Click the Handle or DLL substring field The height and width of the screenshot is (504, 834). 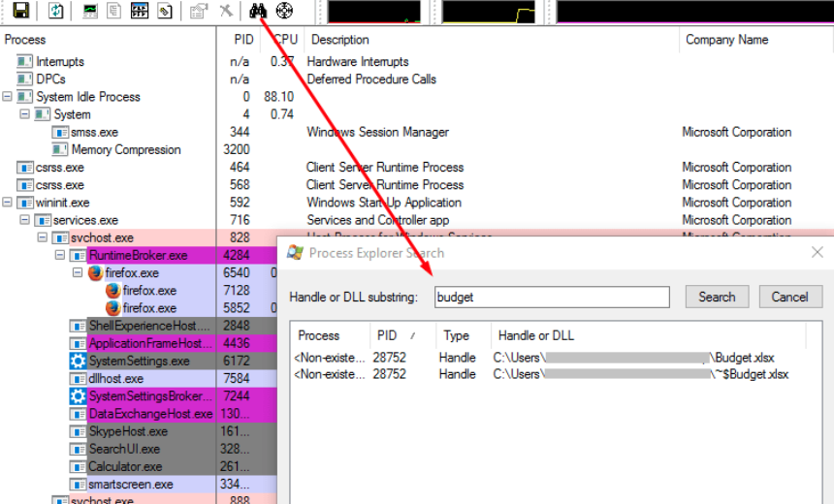pyautogui.click(x=552, y=298)
